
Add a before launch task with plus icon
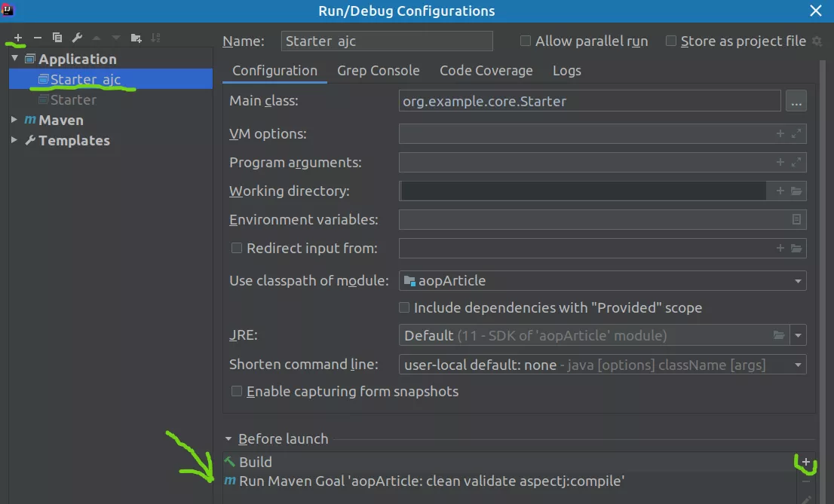click(805, 462)
